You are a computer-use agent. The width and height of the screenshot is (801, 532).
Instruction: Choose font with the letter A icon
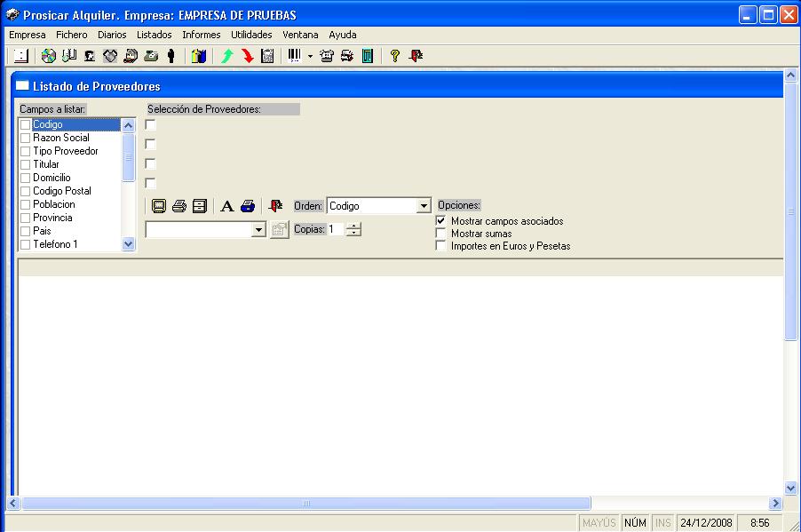[x=227, y=206]
